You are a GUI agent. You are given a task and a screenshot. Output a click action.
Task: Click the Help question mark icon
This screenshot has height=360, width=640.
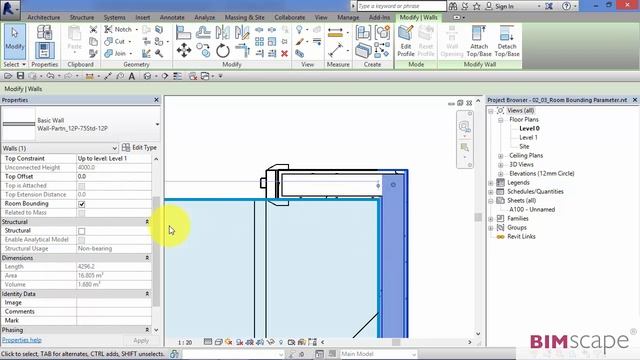coord(566,6)
